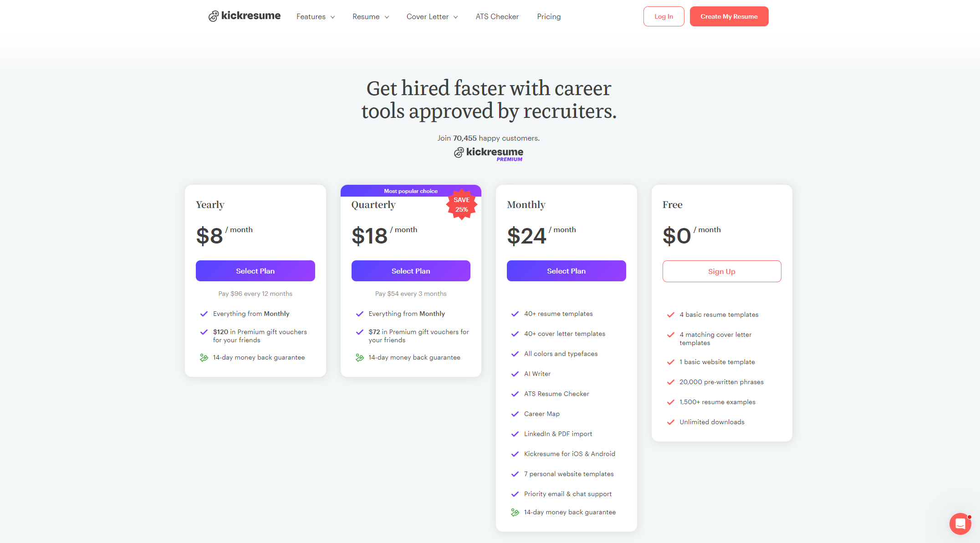
Task: Click the money-back guarantee icon under Yearly plan
Action: 203,358
